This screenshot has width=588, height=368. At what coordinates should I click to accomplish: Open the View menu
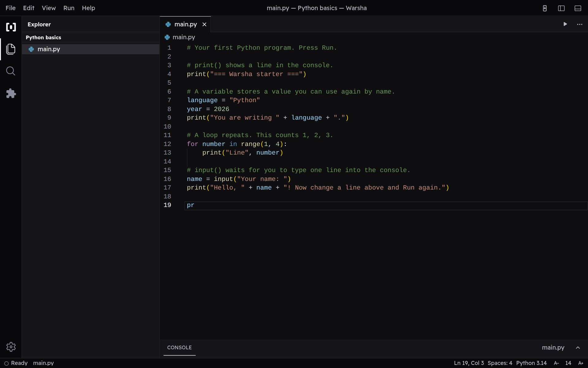click(49, 8)
